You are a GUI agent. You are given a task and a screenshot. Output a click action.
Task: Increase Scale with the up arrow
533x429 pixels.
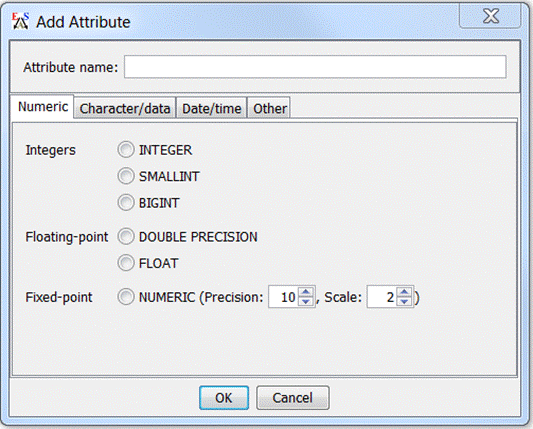click(405, 292)
